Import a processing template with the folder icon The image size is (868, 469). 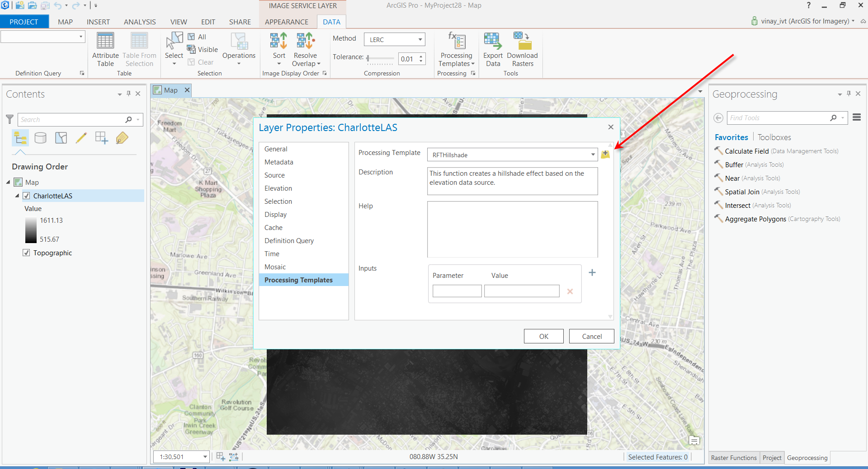(x=605, y=155)
